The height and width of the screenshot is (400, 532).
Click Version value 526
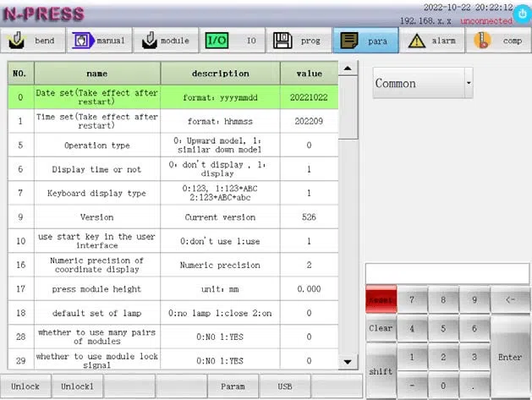point(309,217)
